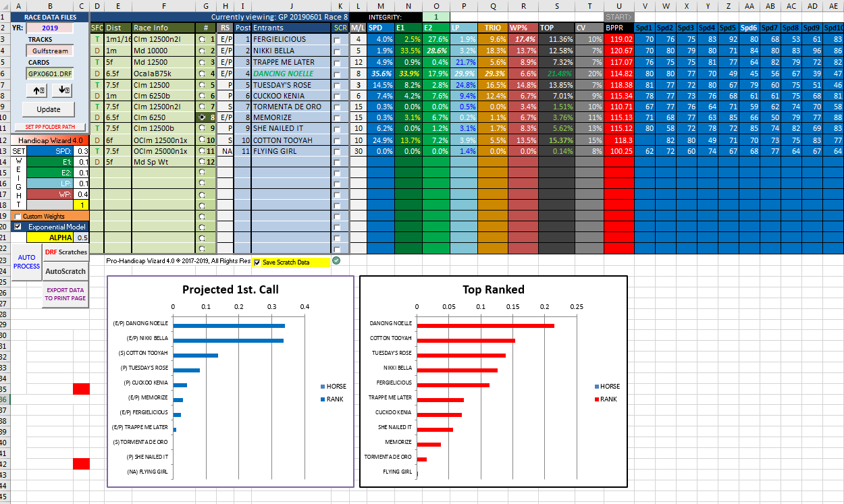
Task: Click the up-arrow card navigation button
Action: 37,90
